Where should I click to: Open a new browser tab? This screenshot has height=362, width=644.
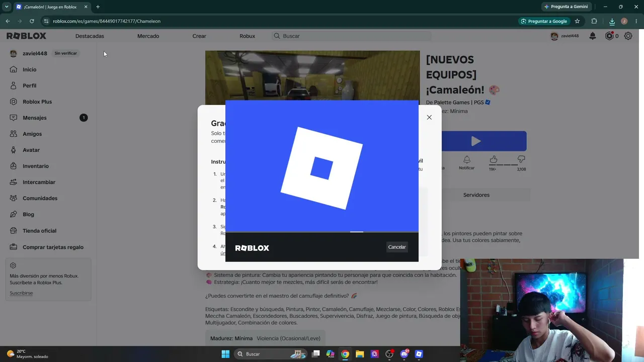click(98, 7)
